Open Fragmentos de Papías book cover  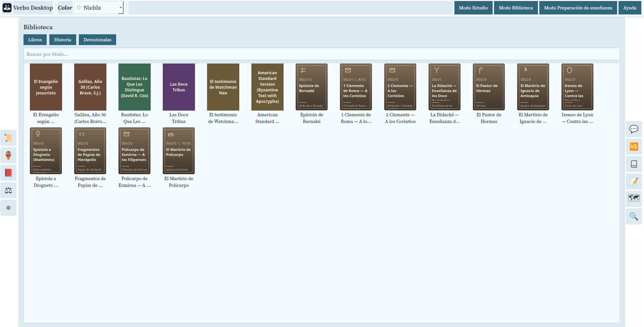pos(90,151)
